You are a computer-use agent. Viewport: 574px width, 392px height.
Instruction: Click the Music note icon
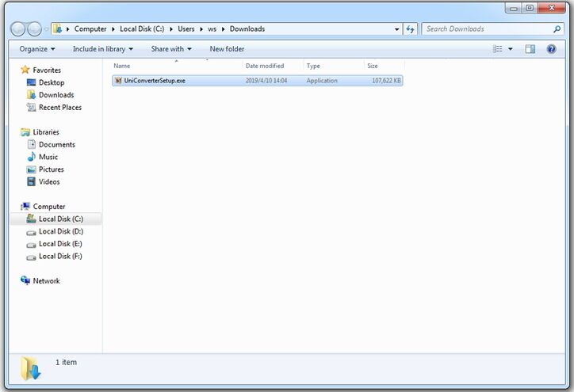tap(31, 157)
